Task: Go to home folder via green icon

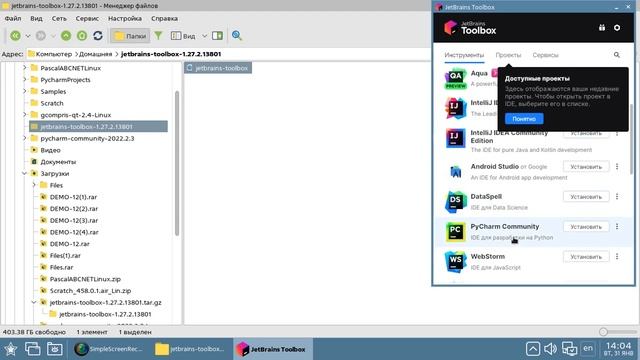Action: (82, 36)
